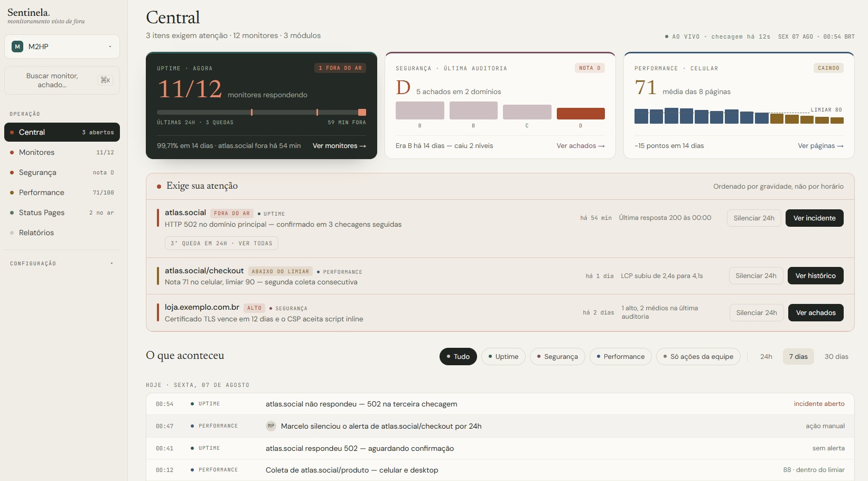This screenshot has width=868, height=481.
Task: Select the C grade audit bar
Action: click(x=527, y=112)
